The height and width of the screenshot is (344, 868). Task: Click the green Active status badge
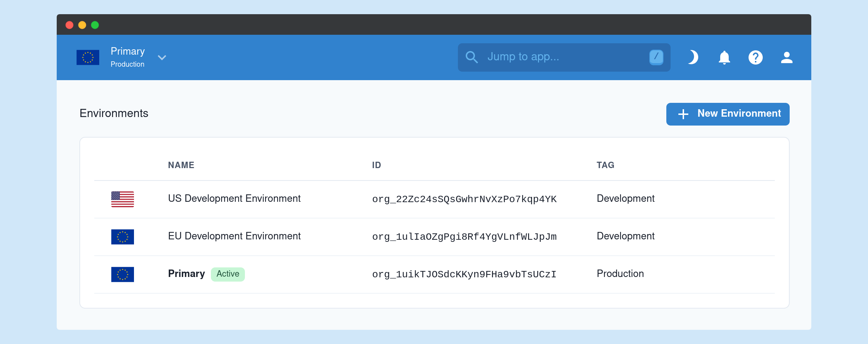pyautogui.click(x=228, y=274)
